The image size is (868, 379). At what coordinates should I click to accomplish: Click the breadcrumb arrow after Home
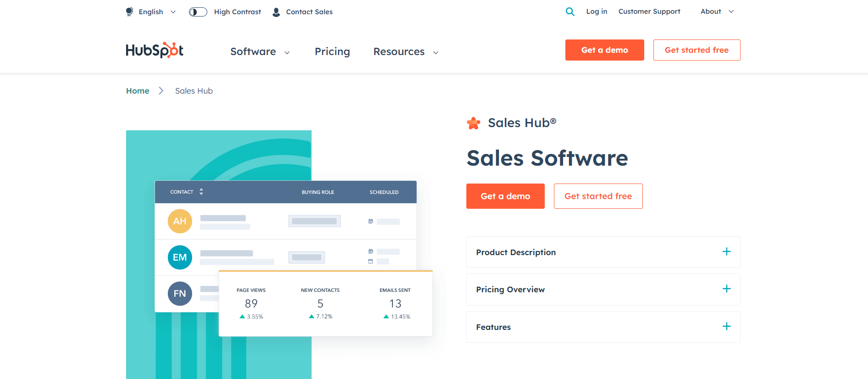pyautogui.click(x=161, y=91)
